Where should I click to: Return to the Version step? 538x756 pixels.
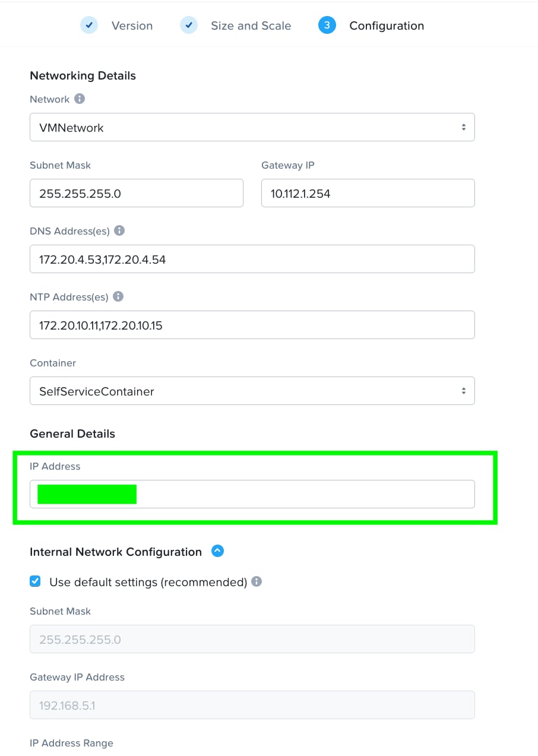[x=132, y=26]
